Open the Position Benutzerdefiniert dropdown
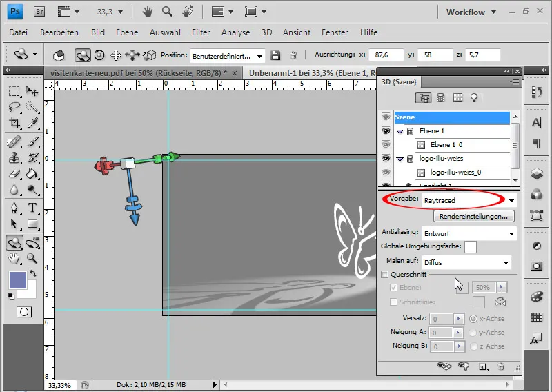This screenshot has width=552, height=392. 228,56
